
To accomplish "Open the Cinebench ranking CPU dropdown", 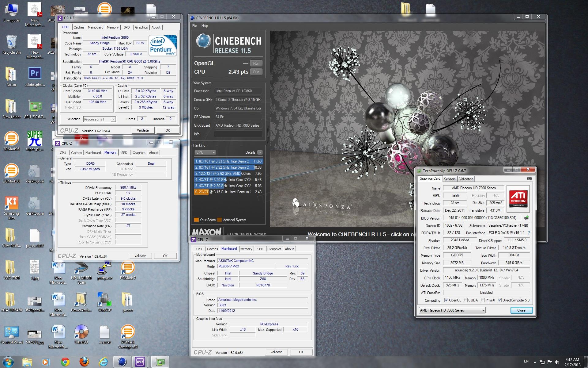I will (205, 152).
